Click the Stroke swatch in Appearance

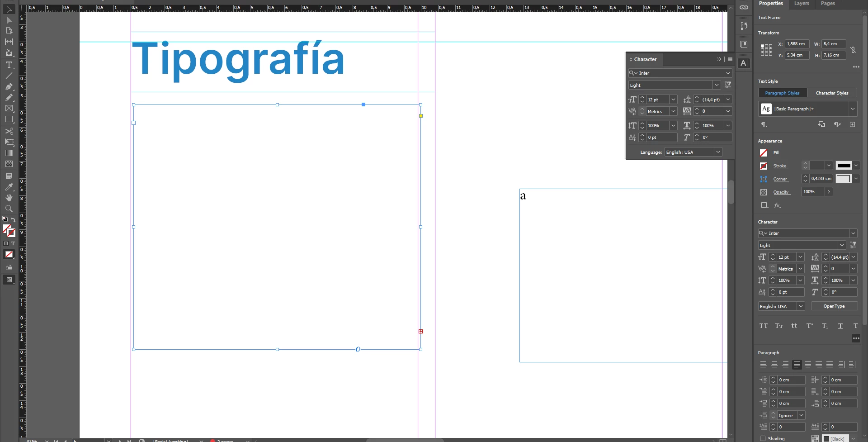764,166
